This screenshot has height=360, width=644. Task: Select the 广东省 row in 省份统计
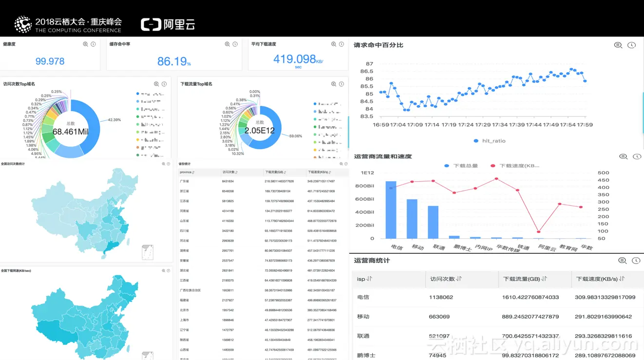click(x=263, y=181)
